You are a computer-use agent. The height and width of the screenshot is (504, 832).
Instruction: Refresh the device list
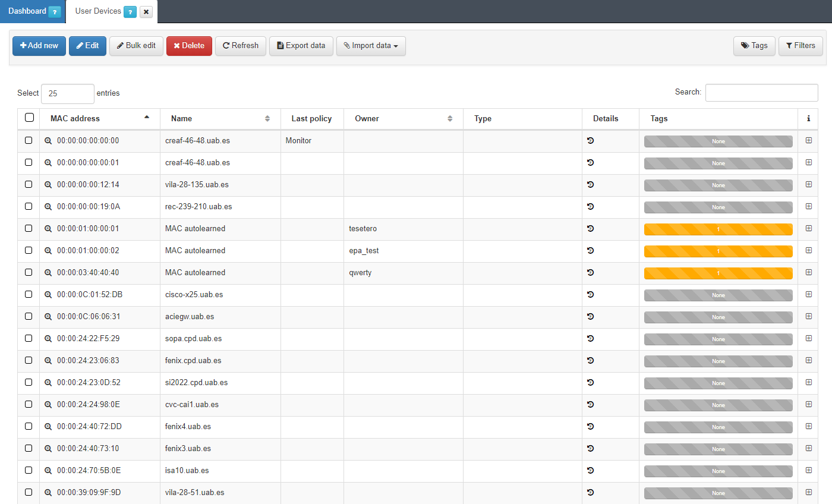coord(241,46)
